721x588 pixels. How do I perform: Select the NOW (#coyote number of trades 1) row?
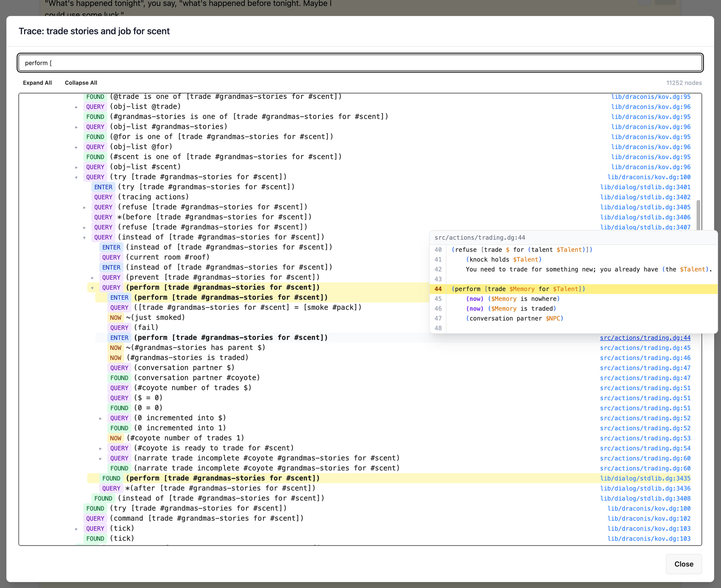pos(185,438)
